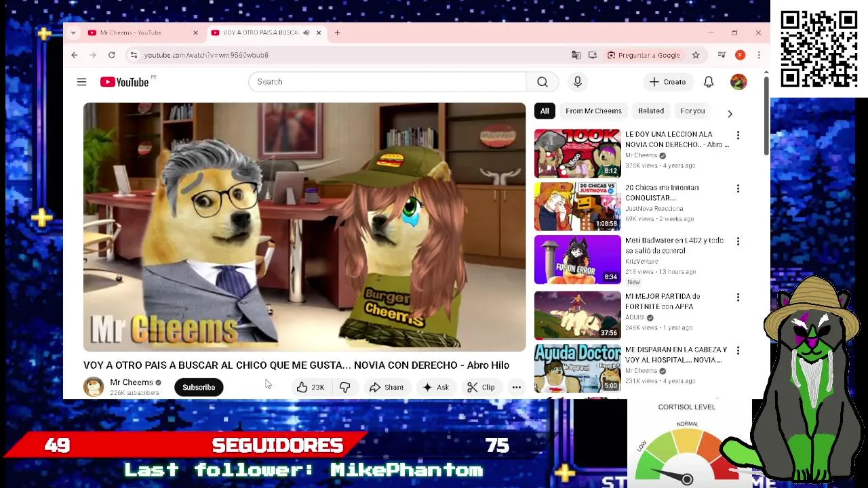The width and height of the screenshot is (868, 488).
Task: Click the video title VOY A OTRO PAIS
Action: [296, 365]
